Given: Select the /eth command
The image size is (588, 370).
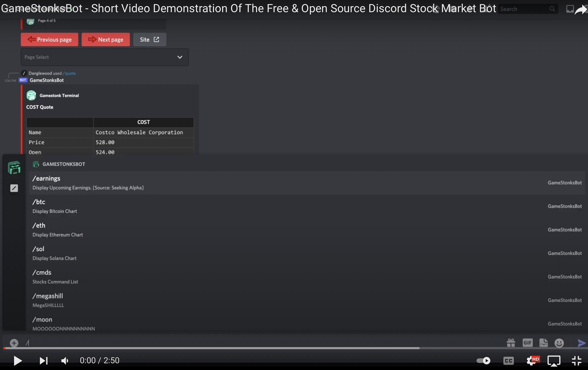Looking at the screenshot, I should click(307, 230).
